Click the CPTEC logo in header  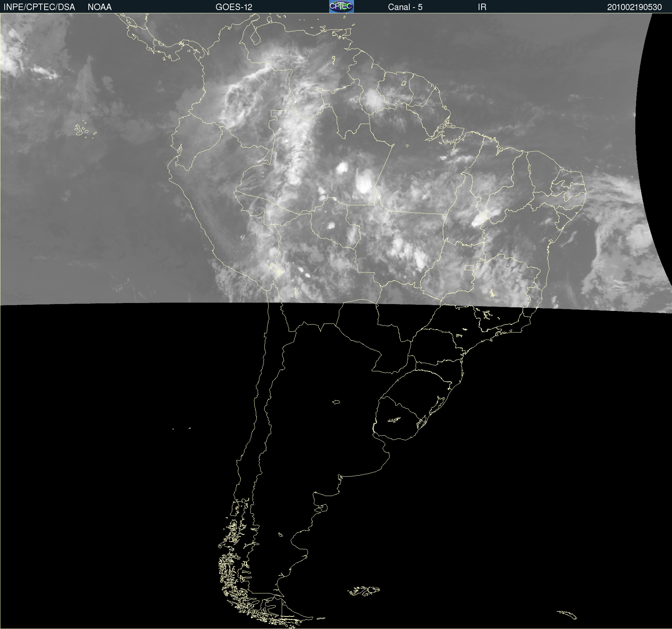point(341,6)
